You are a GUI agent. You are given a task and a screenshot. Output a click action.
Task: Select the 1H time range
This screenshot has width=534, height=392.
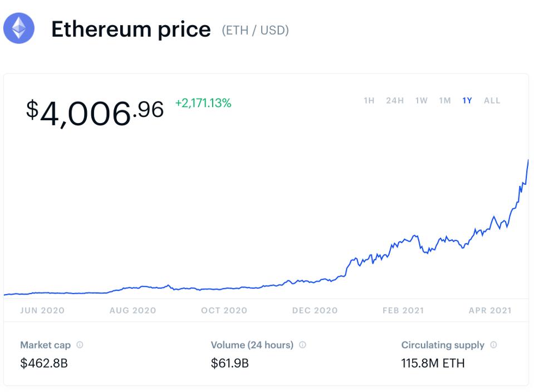coord(369,101)
